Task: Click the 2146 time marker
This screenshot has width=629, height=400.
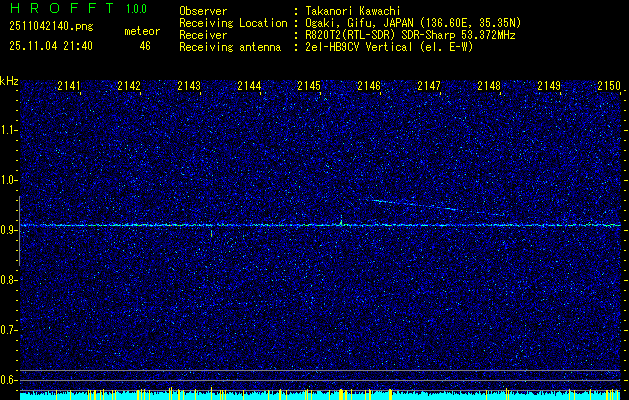Action: click(x=369, y=85)
